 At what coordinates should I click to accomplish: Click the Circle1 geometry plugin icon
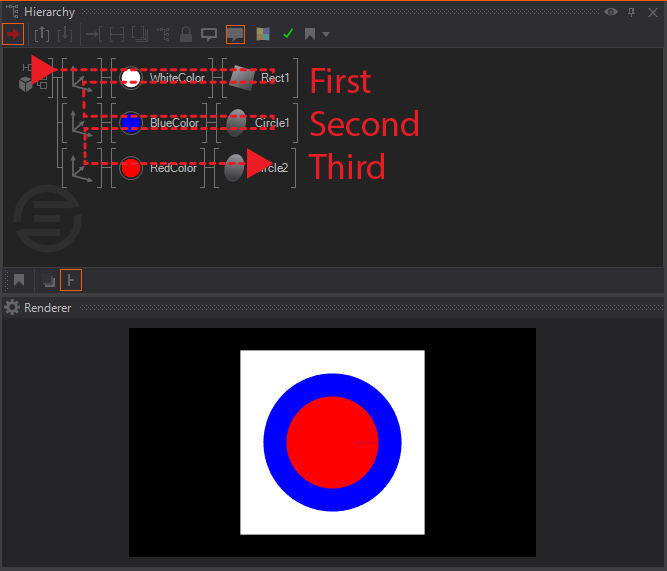click(236, 123)
